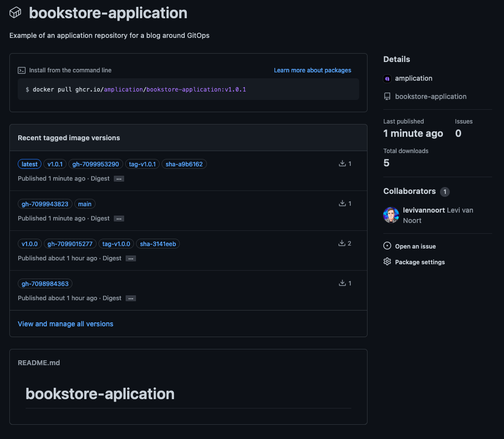Select the v1.0.0 tag
The height and width of the screenshot is (439, 504).
(x=30, y=244)
